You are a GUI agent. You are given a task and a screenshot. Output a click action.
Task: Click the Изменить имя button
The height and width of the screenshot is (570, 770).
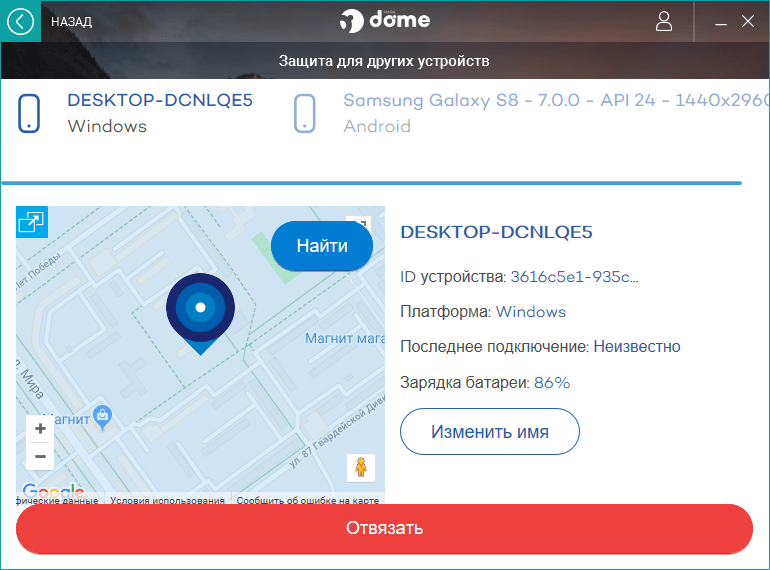tap(490, 432)
